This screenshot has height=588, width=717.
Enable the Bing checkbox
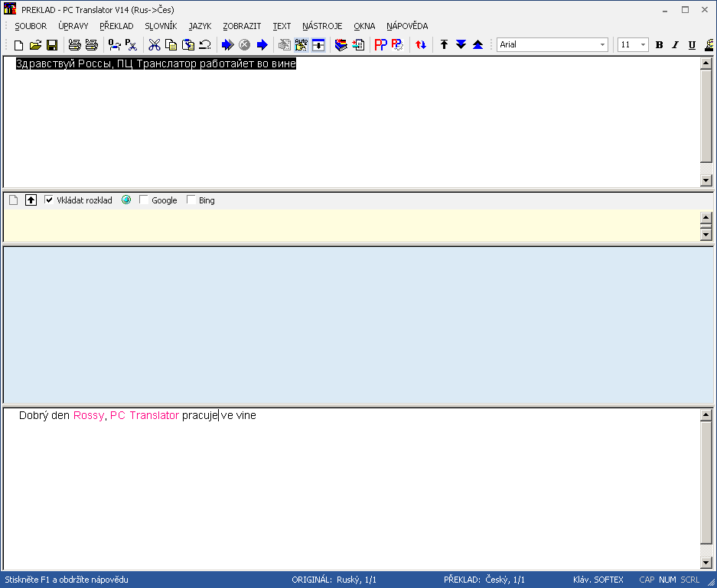click(x=191, y=200)
